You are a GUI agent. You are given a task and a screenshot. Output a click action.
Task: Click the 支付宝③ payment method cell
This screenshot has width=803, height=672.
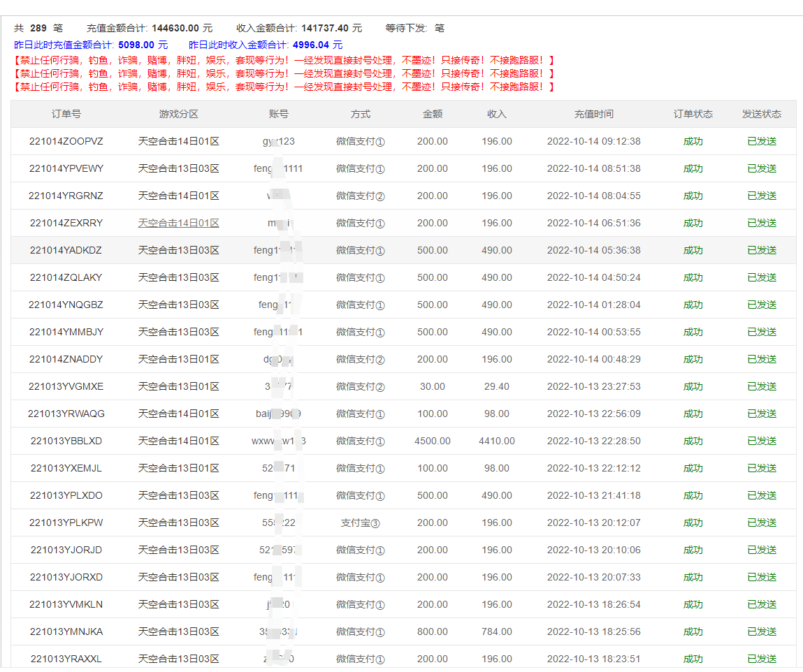(360, 523)
